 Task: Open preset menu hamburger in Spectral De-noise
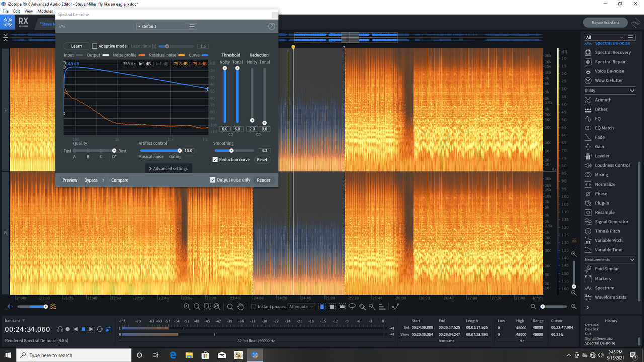click(192, 26)
